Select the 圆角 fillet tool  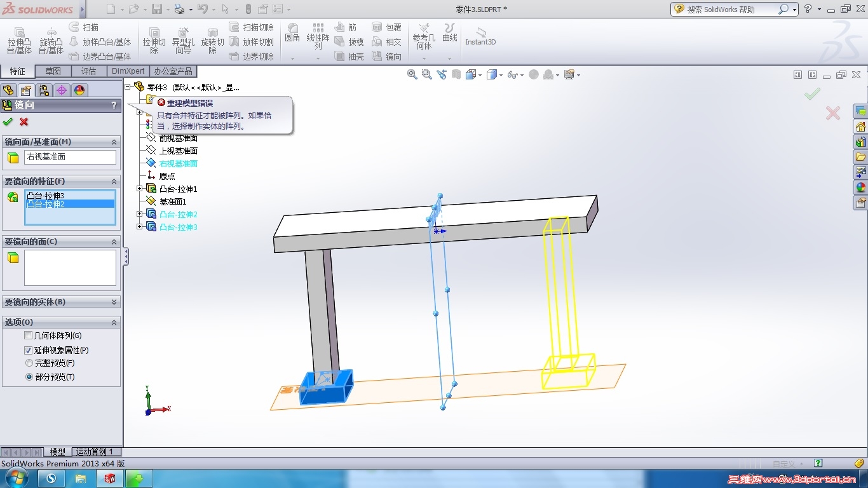(292, 33)
